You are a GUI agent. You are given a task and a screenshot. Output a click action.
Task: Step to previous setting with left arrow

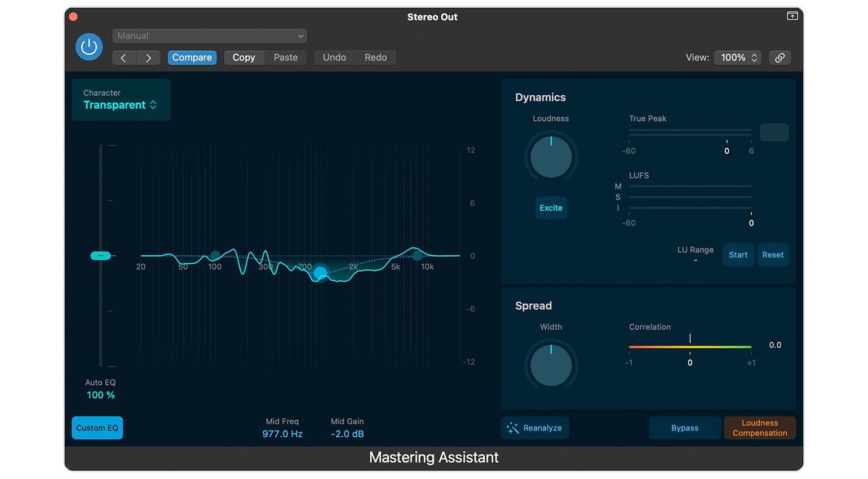[x=123, y=57]
